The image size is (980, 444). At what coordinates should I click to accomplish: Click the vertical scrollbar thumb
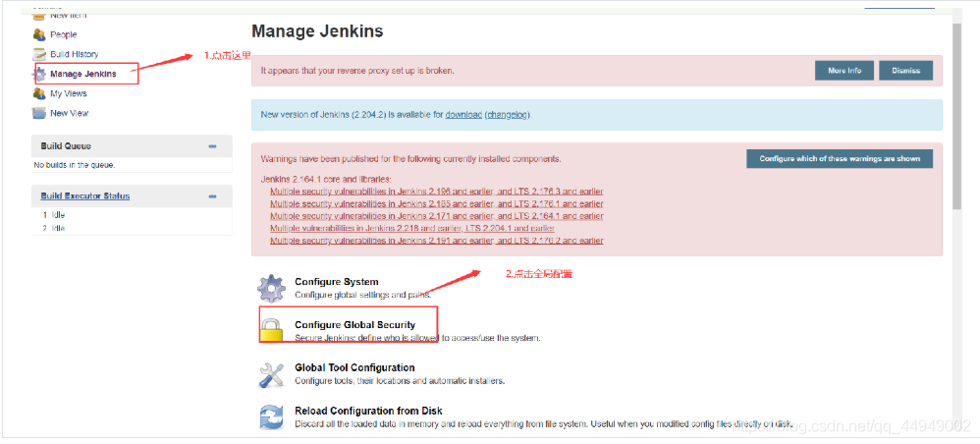click(x=956, y=116)
